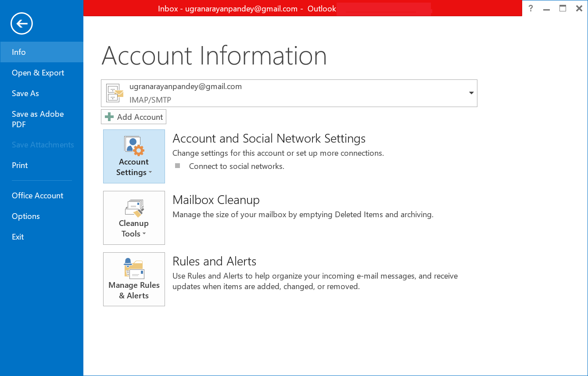
Task: Click Account and Social Network Settings heading
Action: point(269,139)
